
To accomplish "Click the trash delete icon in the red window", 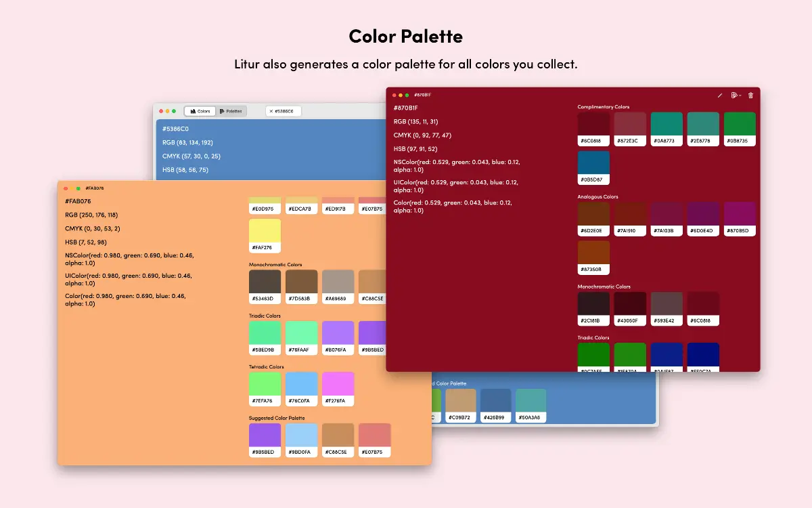I will coord(750,96).
